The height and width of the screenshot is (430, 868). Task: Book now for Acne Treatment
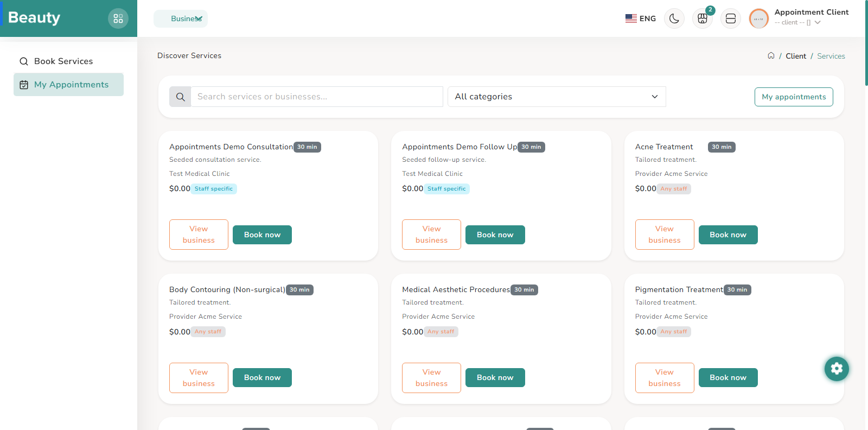[728, 235]
